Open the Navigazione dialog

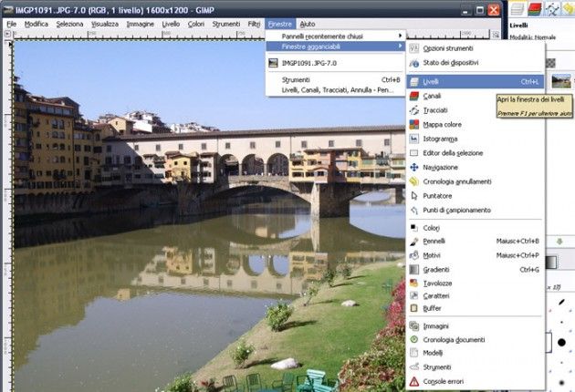pos(476,168)
